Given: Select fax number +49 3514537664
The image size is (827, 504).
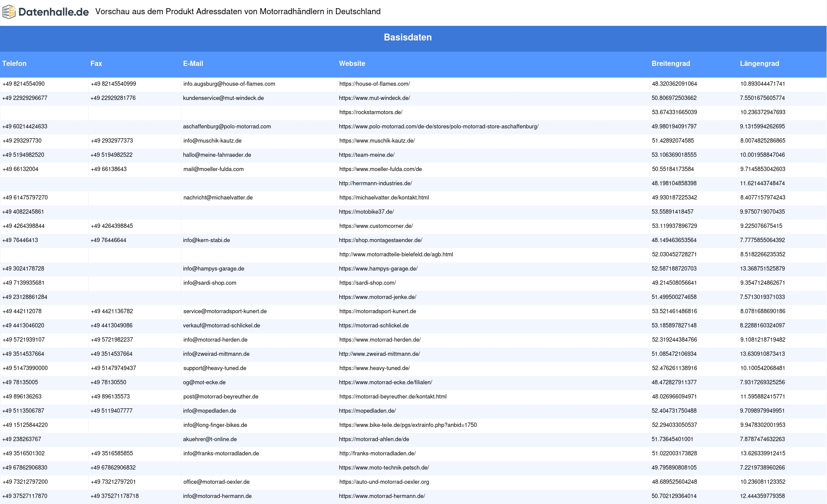Looking at the screenshot, I should click(112, 354).
